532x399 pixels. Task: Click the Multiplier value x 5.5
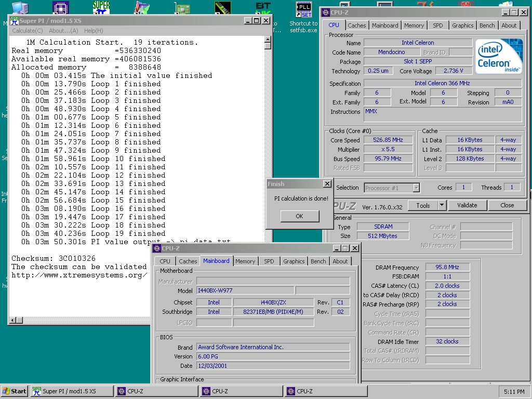pyautogui.click(x=388, y=149)
